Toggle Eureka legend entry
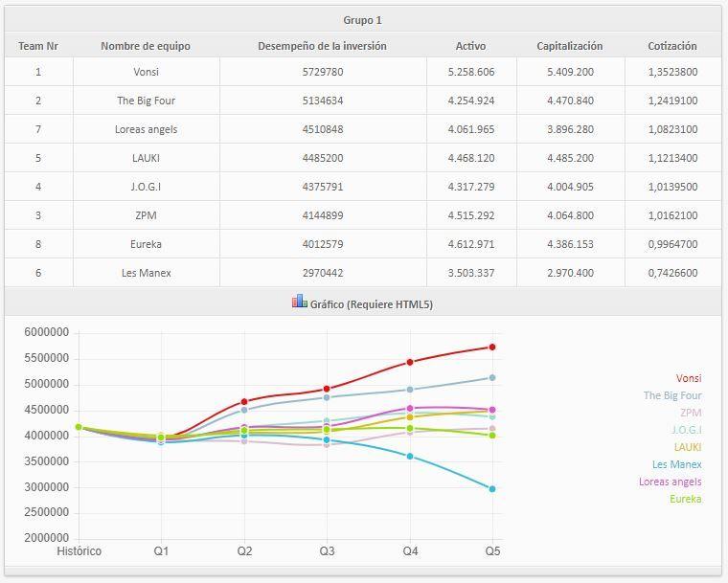This screenshot has width=728, height=583. point(685,499)
